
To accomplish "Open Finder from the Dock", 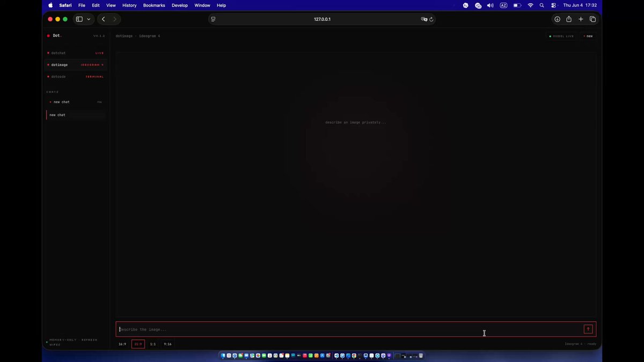I will (x=223, y=356).
